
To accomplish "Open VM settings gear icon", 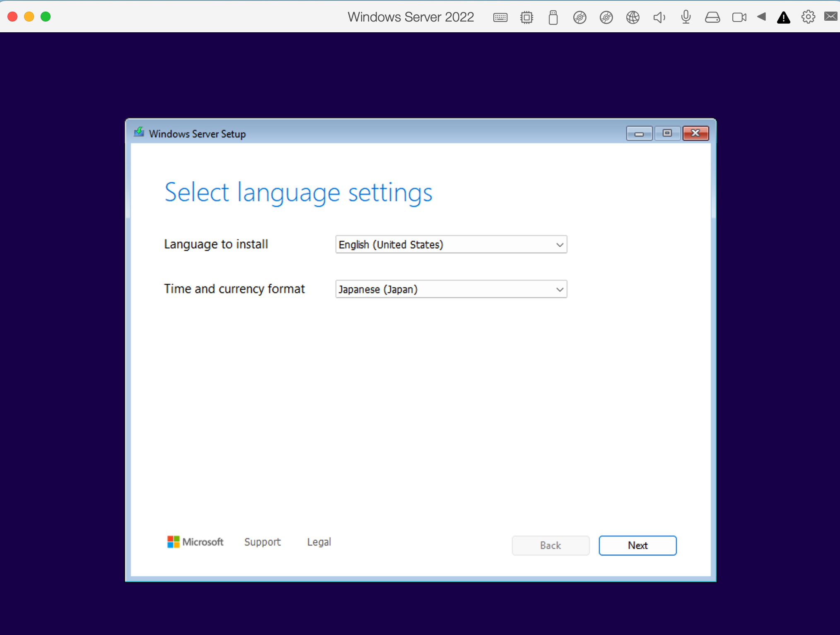I will coord(808,17).
